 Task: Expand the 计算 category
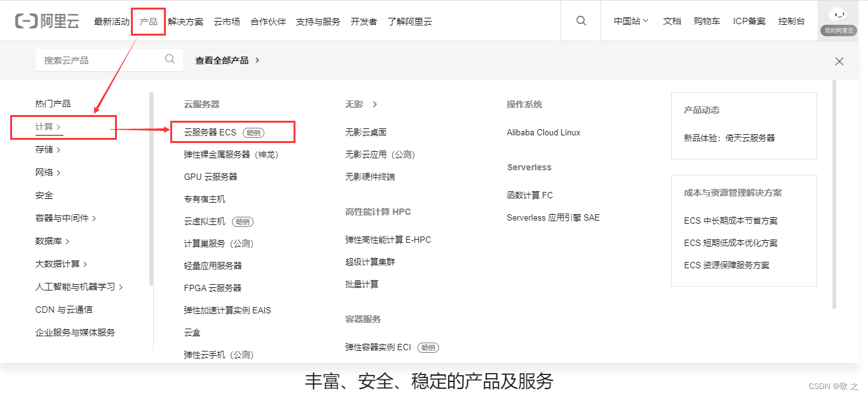click(48, 127)
